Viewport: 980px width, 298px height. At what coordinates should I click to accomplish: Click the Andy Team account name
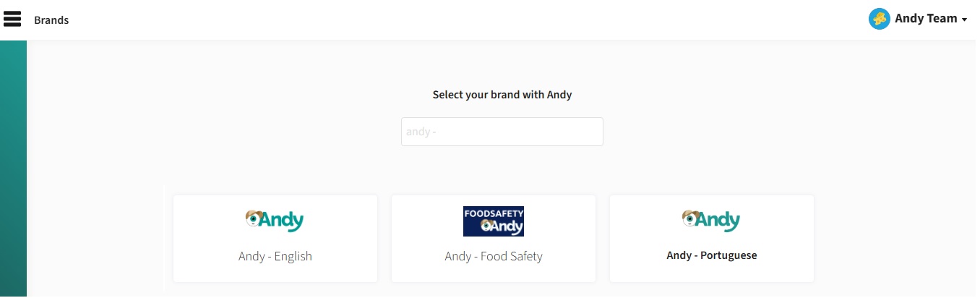926,19
